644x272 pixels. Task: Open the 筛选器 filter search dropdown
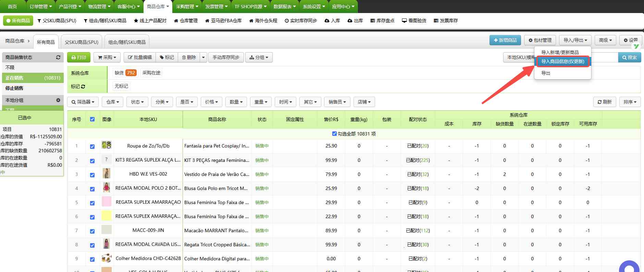[x=83, y=102]
